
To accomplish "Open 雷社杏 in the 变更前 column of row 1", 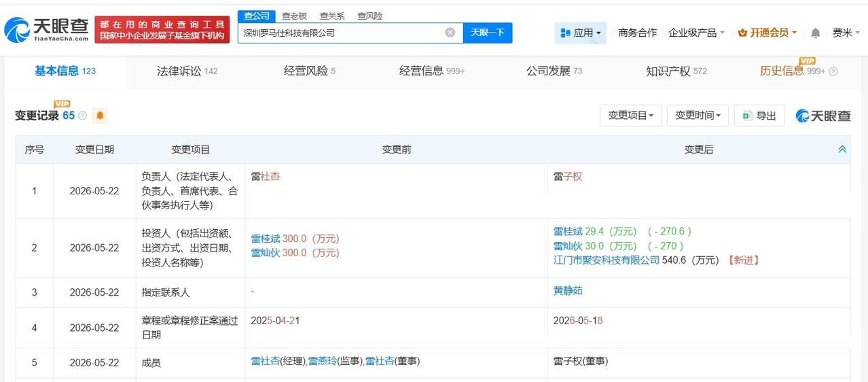I will 265,176.
